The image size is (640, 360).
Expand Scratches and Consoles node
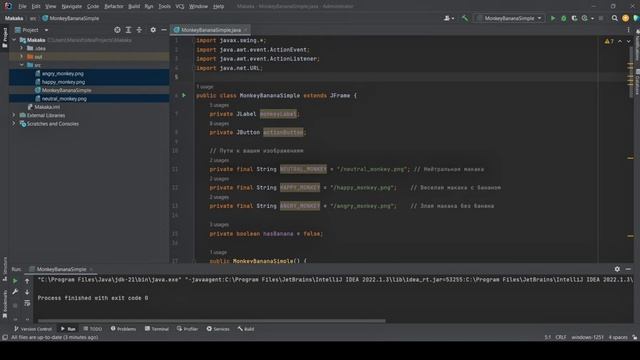[x=15, y=124]
